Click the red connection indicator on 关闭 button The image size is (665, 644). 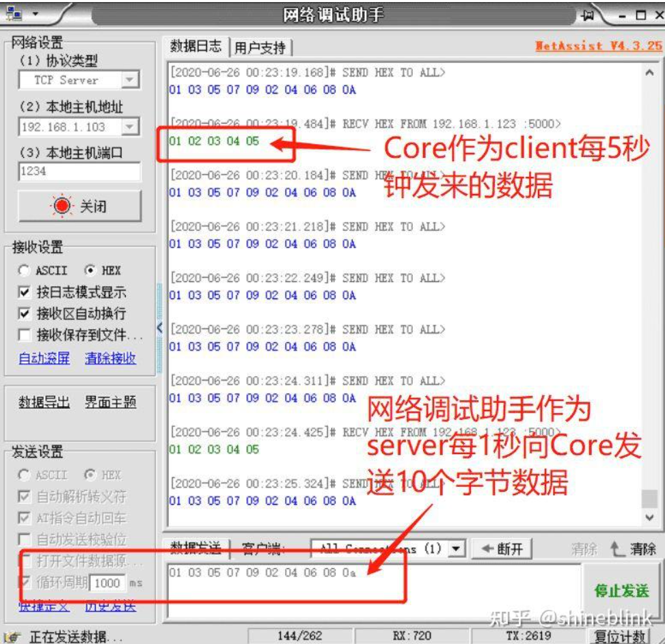62,206
